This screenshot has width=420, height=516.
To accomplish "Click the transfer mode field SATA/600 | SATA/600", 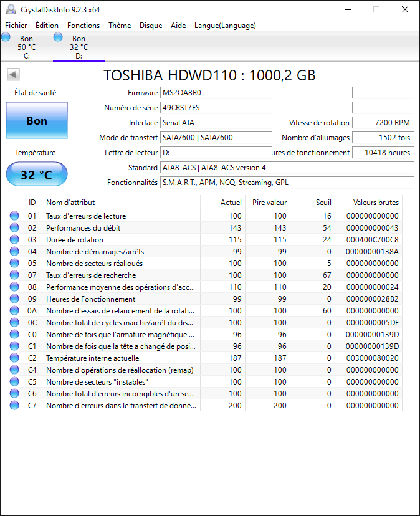I will click(216, 138).
